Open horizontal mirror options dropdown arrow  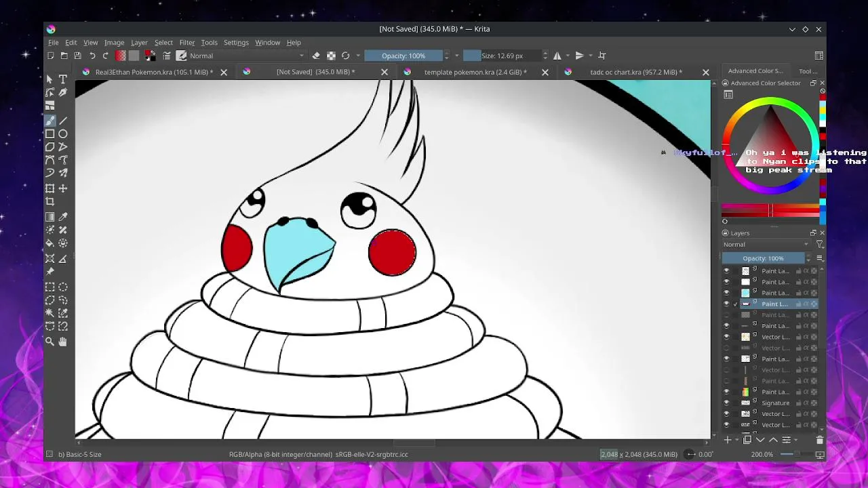pos(568,56)
